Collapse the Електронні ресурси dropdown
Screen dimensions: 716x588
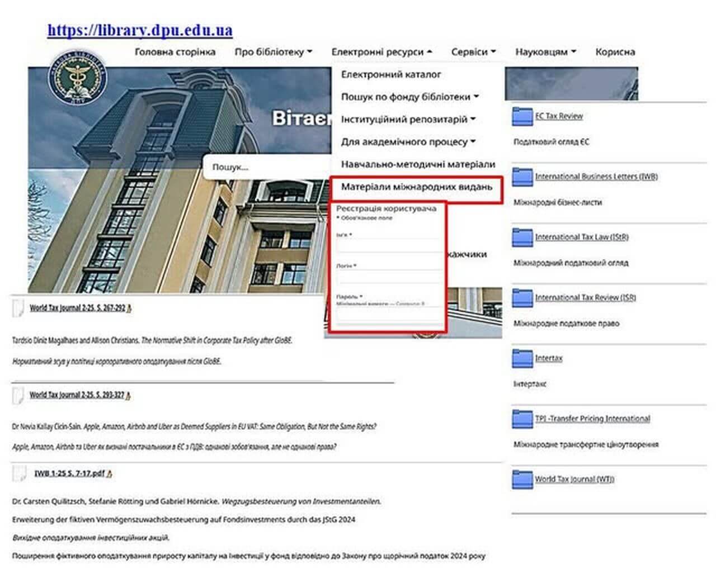pos(381,52)
